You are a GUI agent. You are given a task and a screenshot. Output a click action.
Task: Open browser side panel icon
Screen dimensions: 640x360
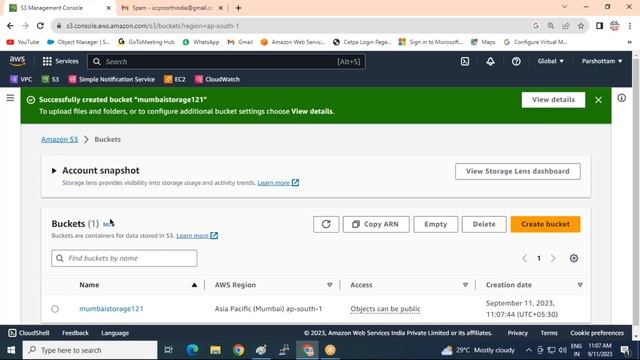coord(599,26)
